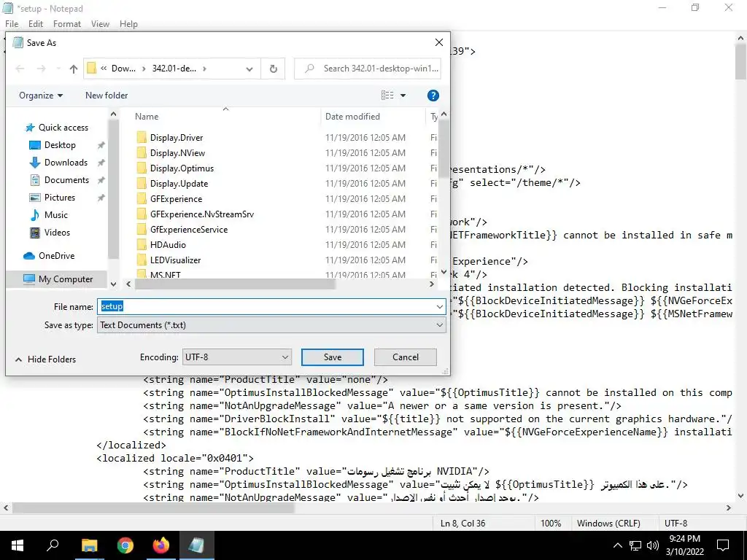Image resolution: width=747 pixels, height=560 pixels.
Task: Collapse navigation pane via Hide Folders
Action: pos(46,359)
